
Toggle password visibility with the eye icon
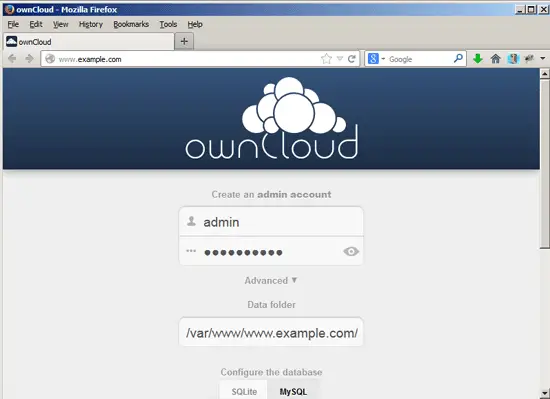(351, 251)
